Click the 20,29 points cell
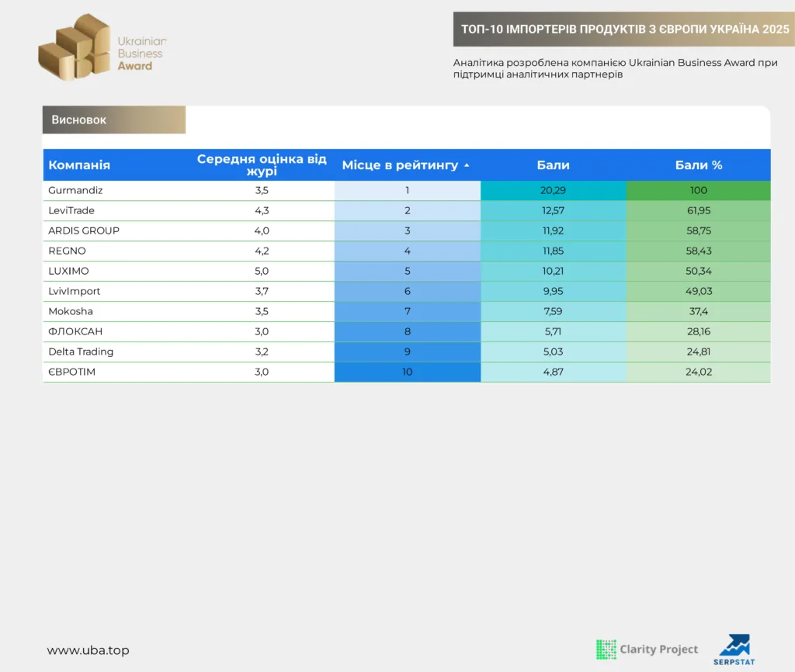 (x=553, y=191)
